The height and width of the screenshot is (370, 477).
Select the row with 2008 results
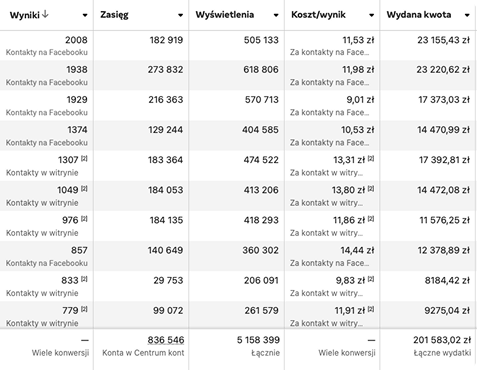pyautogui.click(x=237, y=46)
